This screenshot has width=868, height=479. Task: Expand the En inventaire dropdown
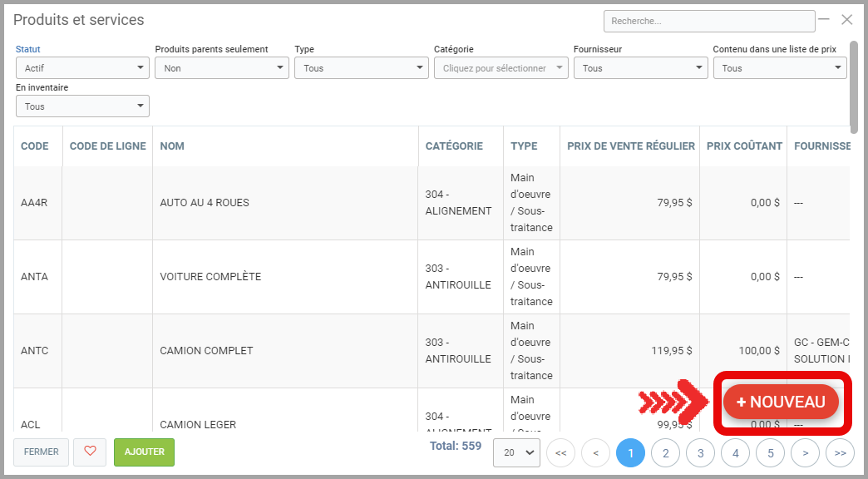click(x=82, y=106)
